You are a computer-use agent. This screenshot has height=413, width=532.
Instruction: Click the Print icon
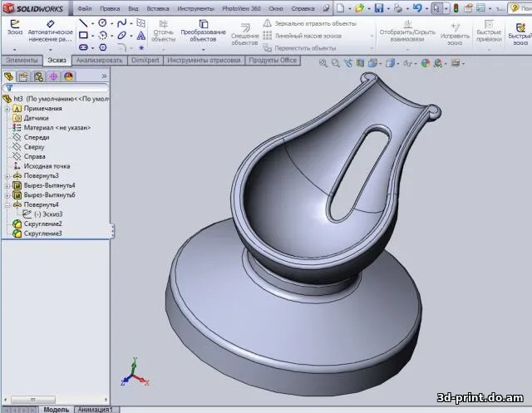point(398,7)
